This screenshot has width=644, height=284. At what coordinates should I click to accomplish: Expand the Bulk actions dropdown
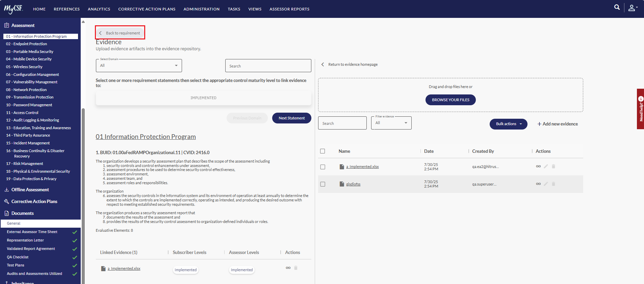tap(508, 124)
